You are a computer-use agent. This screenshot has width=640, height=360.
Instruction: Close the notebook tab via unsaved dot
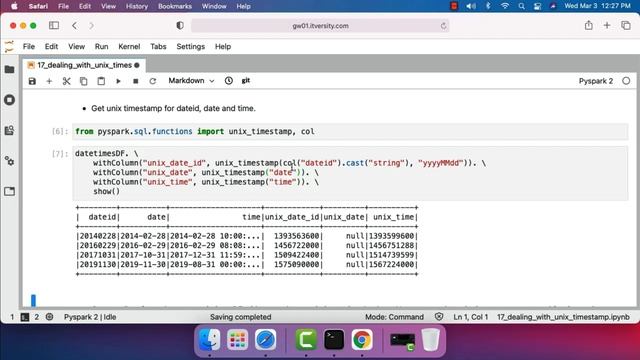pyautogui.click(x=137, y=65)
